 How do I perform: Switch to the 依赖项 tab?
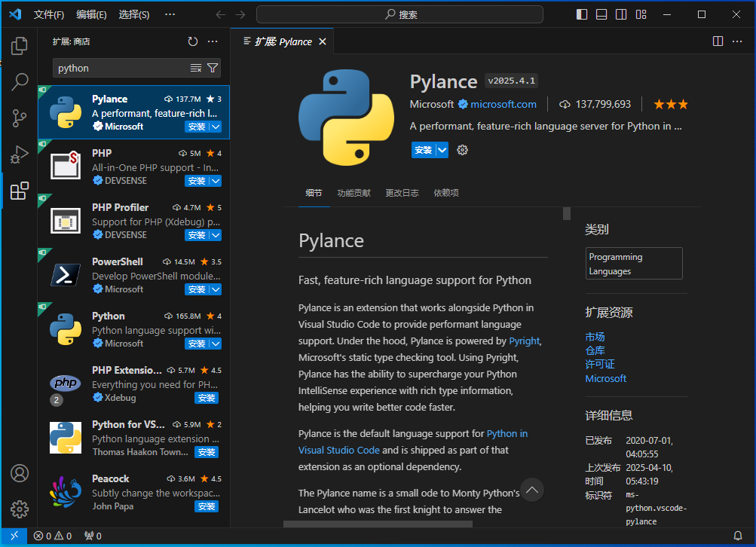(446, 193)
